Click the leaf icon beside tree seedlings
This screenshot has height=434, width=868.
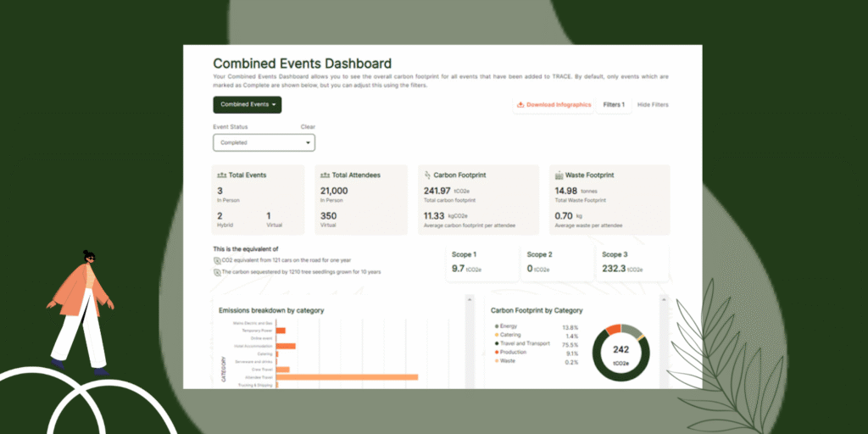(217, 272)
